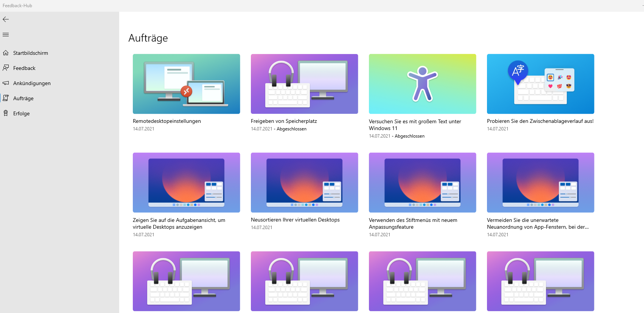Click Zeigen Sie auf die Aufgabenansicht title
Image resolution: width=644 pixels, height=313 pixels.
pyautogui.click(x=179, y=223)
